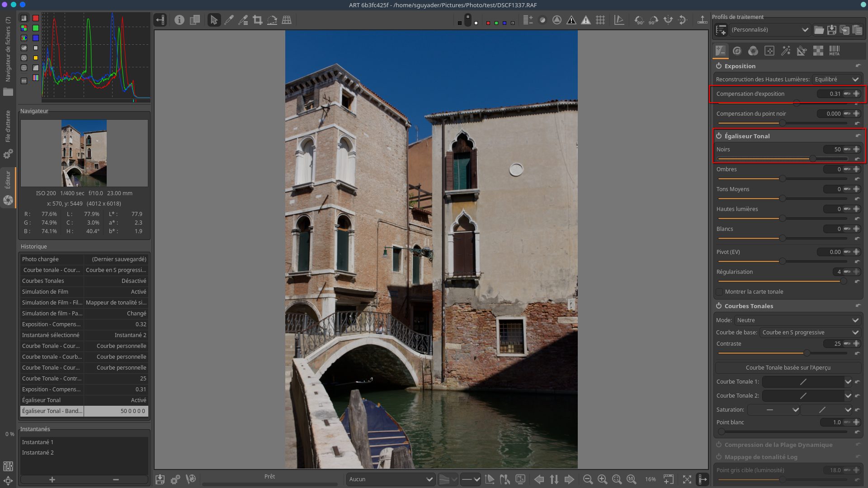This screenshot has height=488, width=868.
Task: Toggle red channel histogram display
Action: (x=36, y=18)
